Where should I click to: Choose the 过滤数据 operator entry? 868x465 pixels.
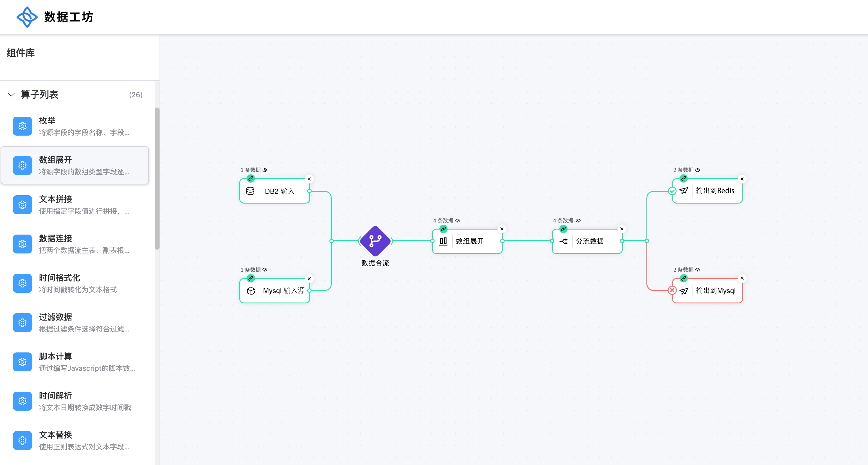pyautogui.click(x=75, y=323)
